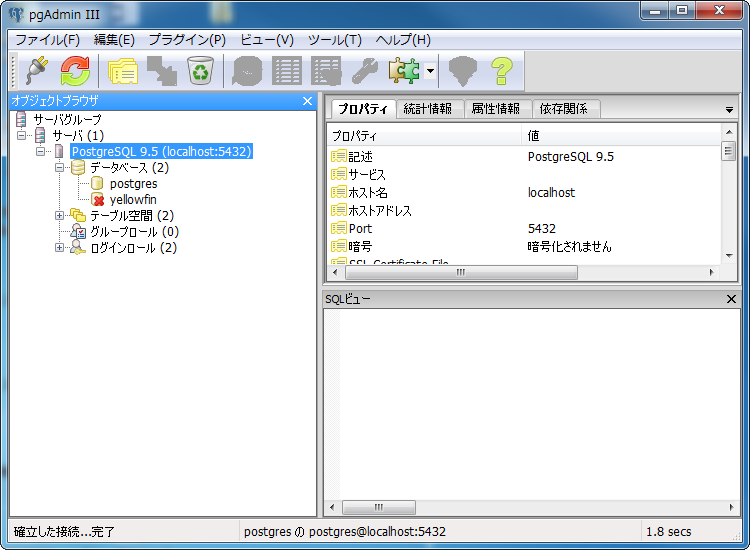Click the databases stack icon in the tree
The height and width of the screenshot is (550, 750).
(78, 167)
